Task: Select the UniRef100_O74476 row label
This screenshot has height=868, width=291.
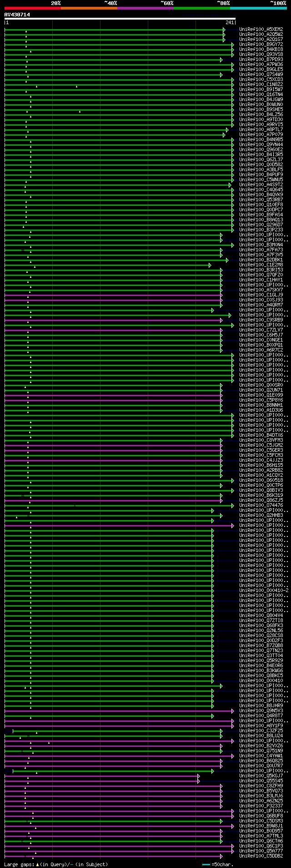Action: point(261,505)
